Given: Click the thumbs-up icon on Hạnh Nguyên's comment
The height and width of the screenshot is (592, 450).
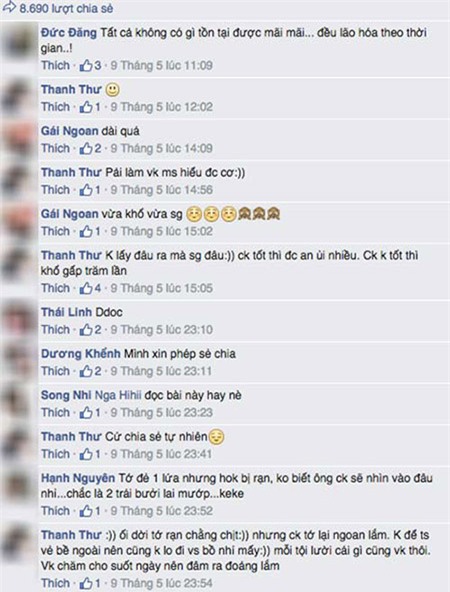Looking at the screenshot, I should [x=86, y=511].
